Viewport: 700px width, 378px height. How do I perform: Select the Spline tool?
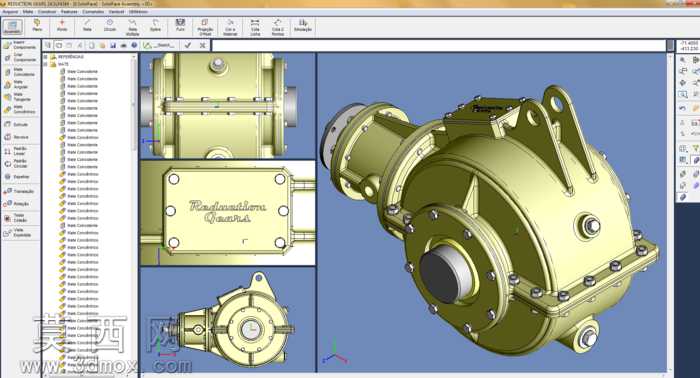pos(155,25)
